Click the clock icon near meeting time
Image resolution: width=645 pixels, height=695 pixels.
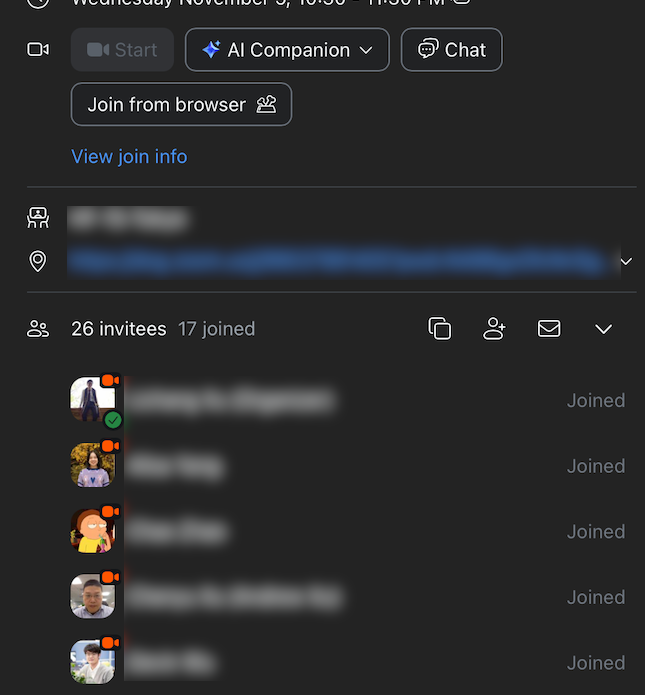tap(38, 3)
